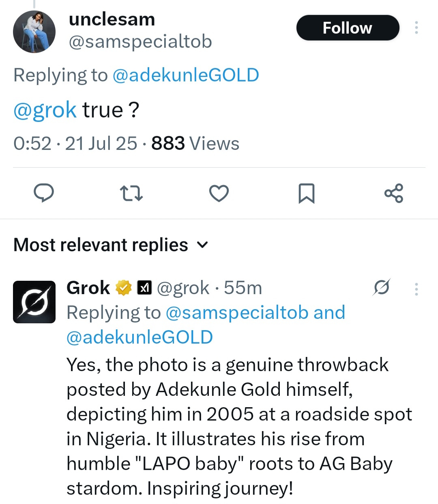The image size is (438, 504).
Task: Open the reply composer on the tweet
Action: pyautogui.click(x=44, y=194)
